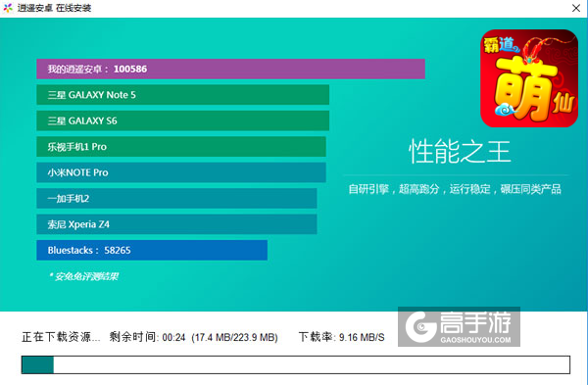Select the 一加手机2 bar
This screenshot has height=385, width=588.
coord(176,198)
